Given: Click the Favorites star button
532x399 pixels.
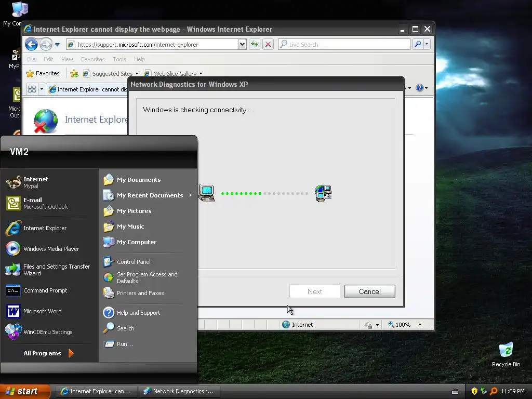Looking at the screenshot, I should click(43, 73).
